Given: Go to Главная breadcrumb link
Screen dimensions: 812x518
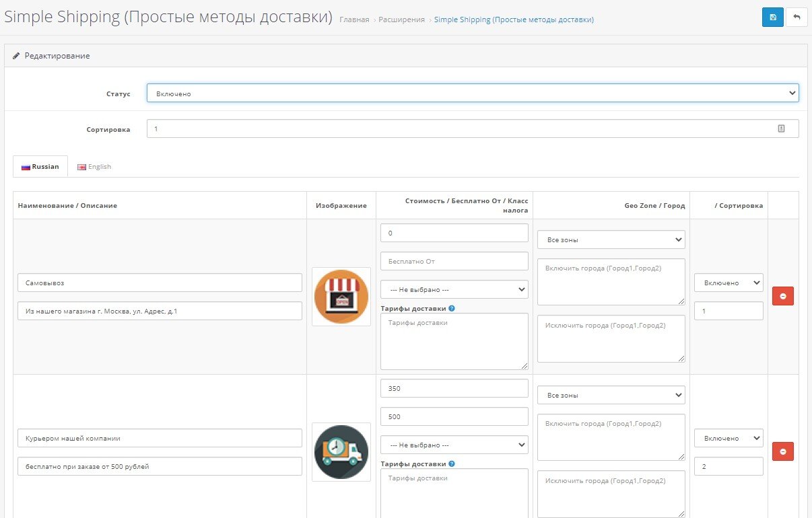Looking at the screenshot, I should coord(354,20).
